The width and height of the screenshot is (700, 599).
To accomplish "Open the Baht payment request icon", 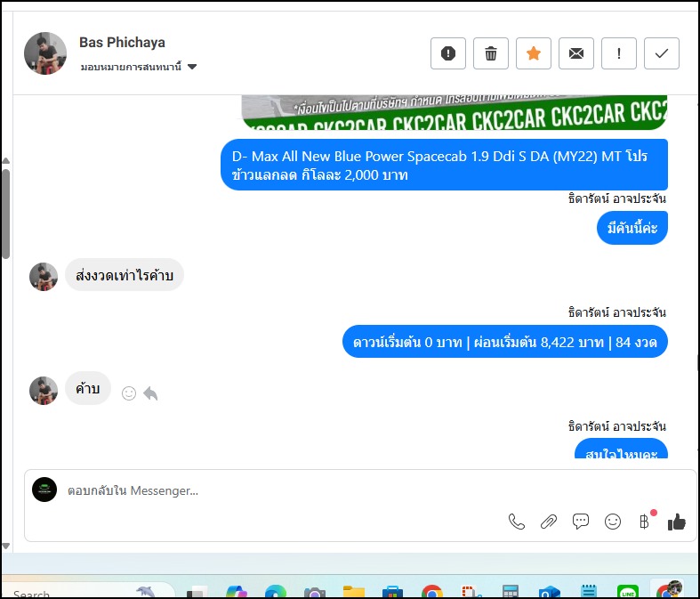I will (x=644, y=522).
